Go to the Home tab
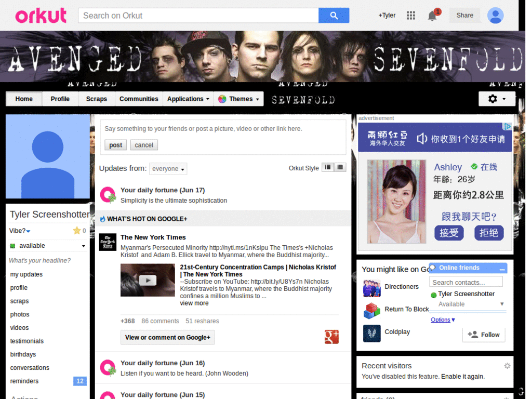The image size is (532, 399). point(24,99)
